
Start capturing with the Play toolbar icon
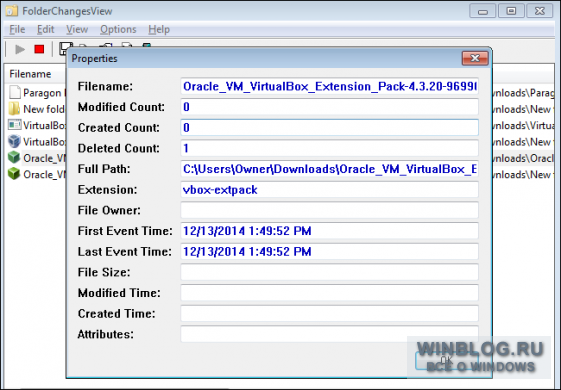[20, 49]
